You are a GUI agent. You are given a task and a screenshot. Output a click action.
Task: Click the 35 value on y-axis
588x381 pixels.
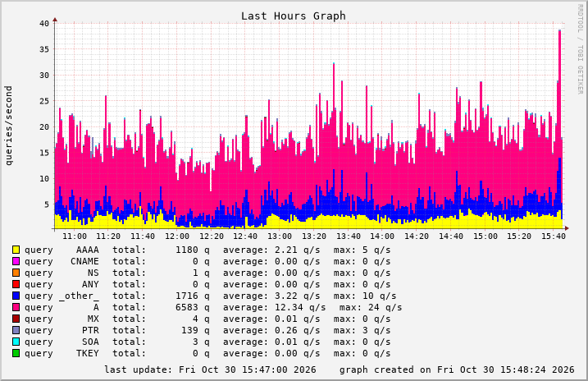pyautogui.click(x=44, y=49)
